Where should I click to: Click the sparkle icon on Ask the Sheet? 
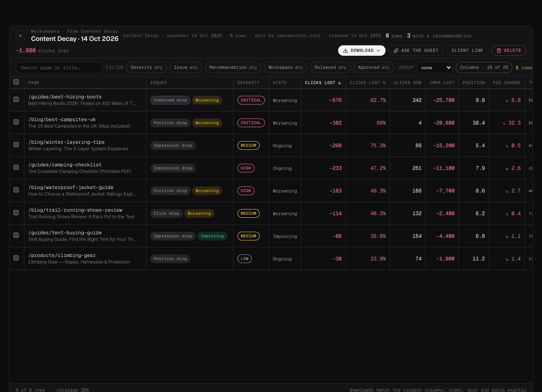click(x=396, y=51)
